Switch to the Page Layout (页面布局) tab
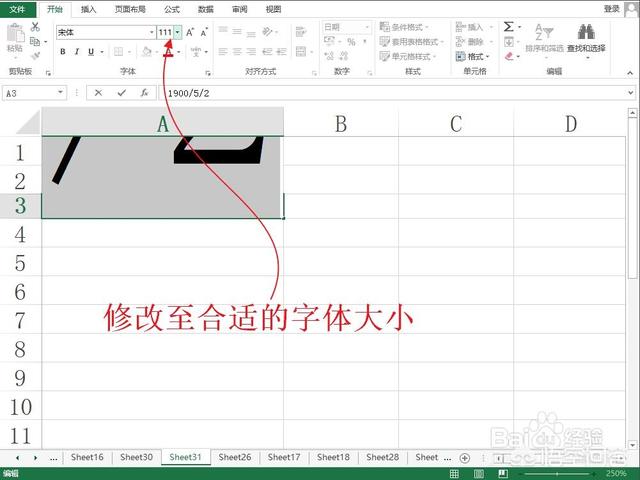This screenshot has width=640, height=480. 130,9
